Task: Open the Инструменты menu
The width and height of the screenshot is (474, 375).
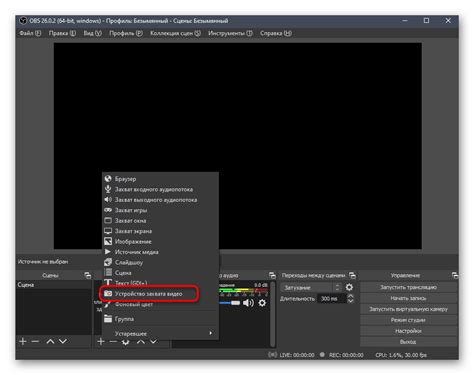Action: tap(230, 33)
